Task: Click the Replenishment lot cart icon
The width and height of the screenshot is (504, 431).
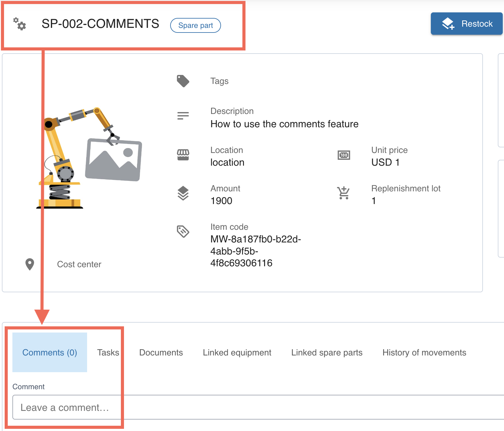Action: click(x=343, y=193)
